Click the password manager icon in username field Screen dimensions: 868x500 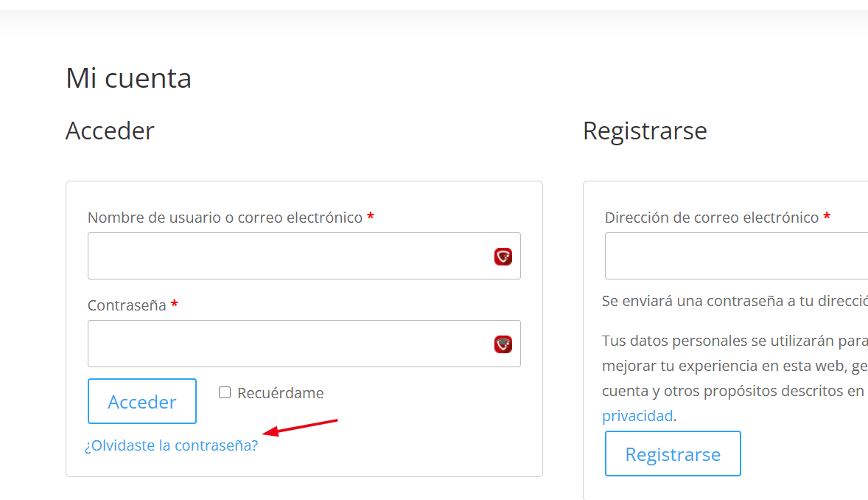pyautogui.click(x=503, y=257)
